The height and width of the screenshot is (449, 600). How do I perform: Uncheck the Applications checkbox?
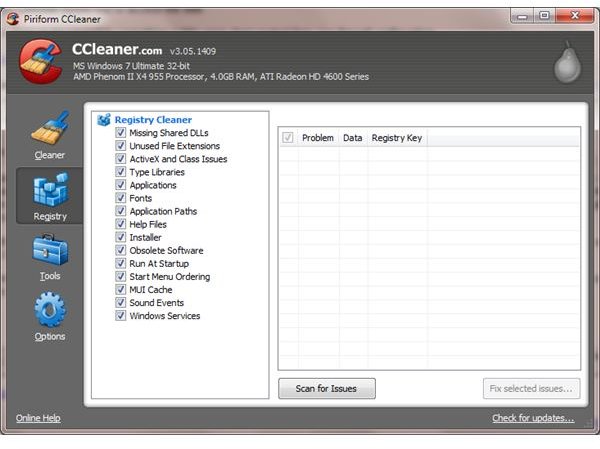[x=121, y=184]
